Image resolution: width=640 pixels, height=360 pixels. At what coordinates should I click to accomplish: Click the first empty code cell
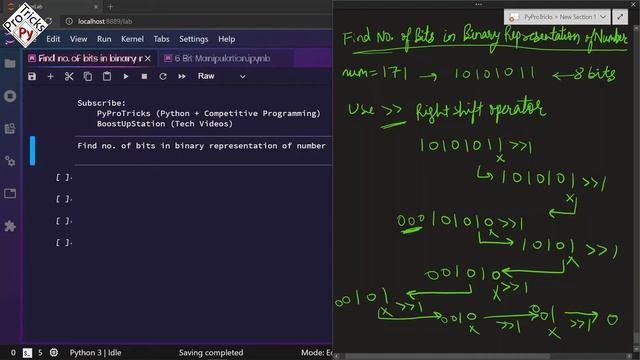coord(203,177)
